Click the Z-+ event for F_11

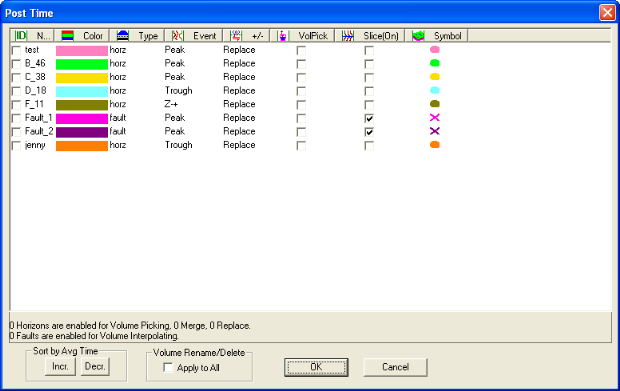[171, 104]
